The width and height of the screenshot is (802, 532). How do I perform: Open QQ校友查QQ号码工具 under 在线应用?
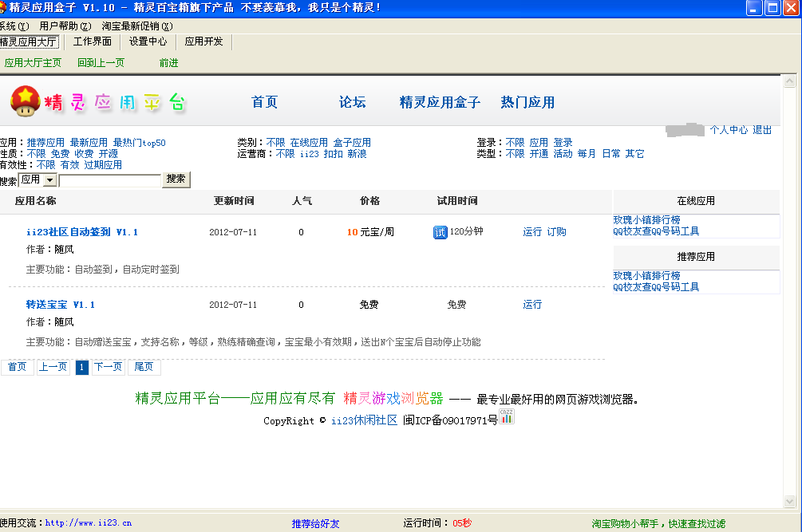point(656,231)
